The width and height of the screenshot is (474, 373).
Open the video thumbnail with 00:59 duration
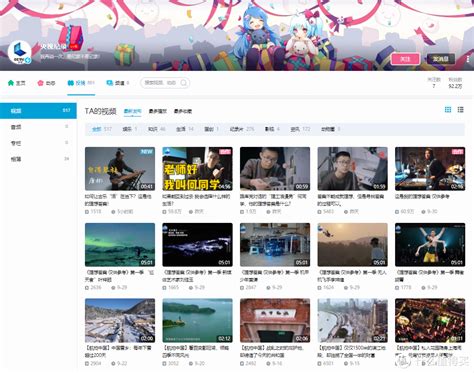click(275, 169)
